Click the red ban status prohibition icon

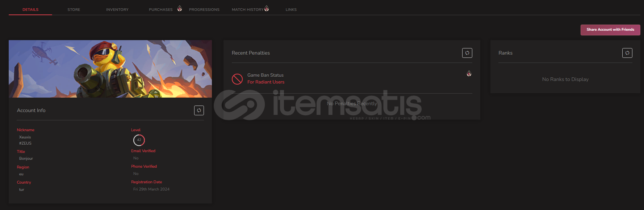237,79
